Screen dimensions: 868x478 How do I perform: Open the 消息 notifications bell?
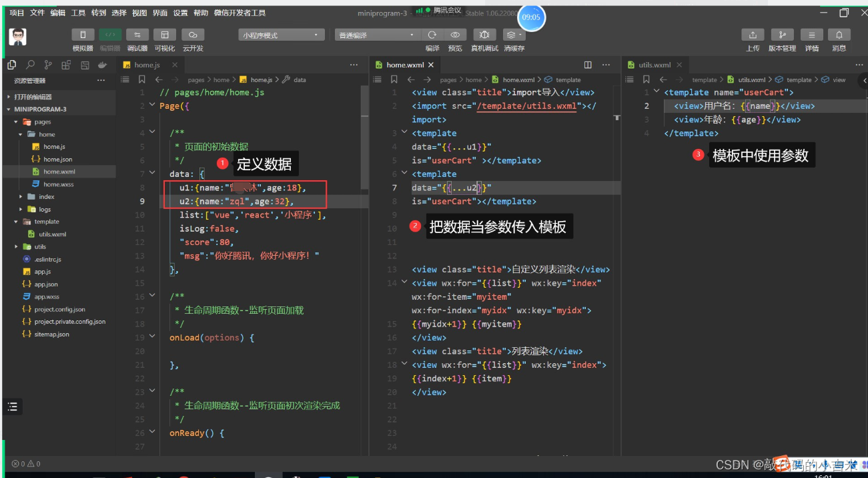tap(839, 35)
